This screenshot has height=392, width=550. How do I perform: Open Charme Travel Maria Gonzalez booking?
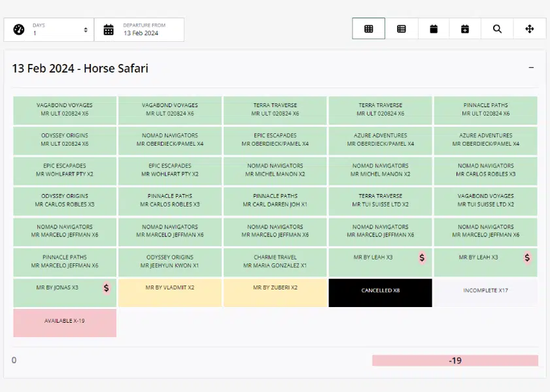[275, 263]
